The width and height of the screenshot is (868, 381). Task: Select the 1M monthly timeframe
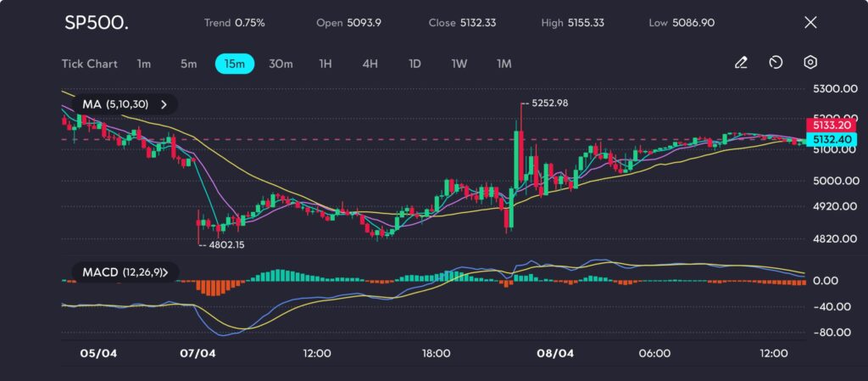[x=504, y=64]
